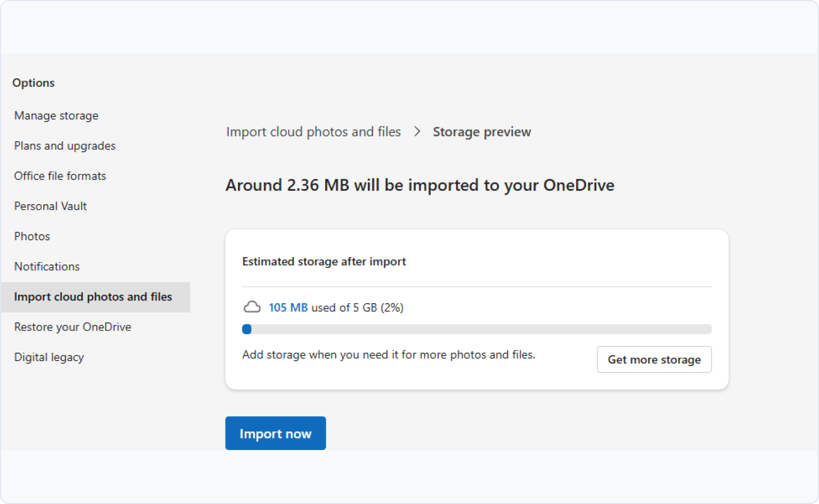The height and width of the screenshot is (504, 819).
Task: Click the Storage preview breadcrumb text
Action: coord(482,132)
